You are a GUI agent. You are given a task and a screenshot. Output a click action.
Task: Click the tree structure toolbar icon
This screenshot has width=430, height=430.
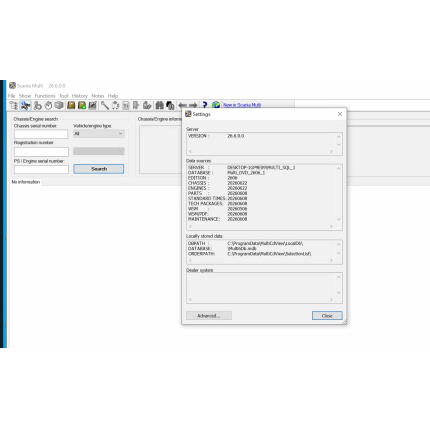tap(14, 106)
